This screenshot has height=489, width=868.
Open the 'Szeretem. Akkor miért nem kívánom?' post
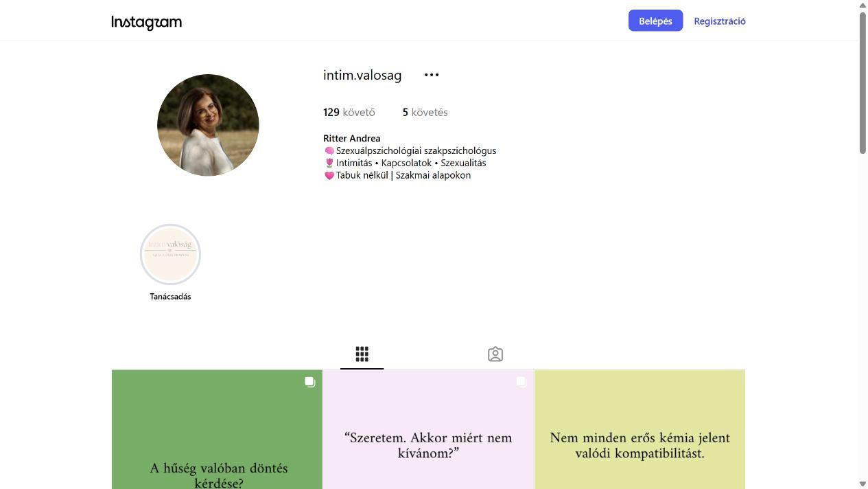pos(428,429)
